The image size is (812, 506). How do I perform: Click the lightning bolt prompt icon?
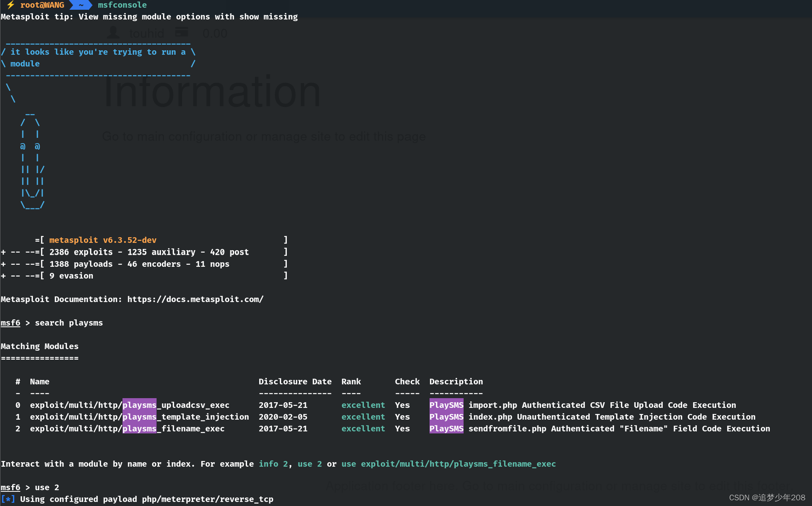(11, 5)
